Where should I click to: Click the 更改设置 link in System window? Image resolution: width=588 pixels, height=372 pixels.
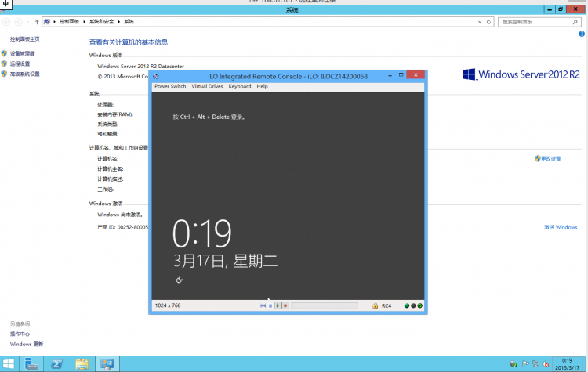point(550,159)
